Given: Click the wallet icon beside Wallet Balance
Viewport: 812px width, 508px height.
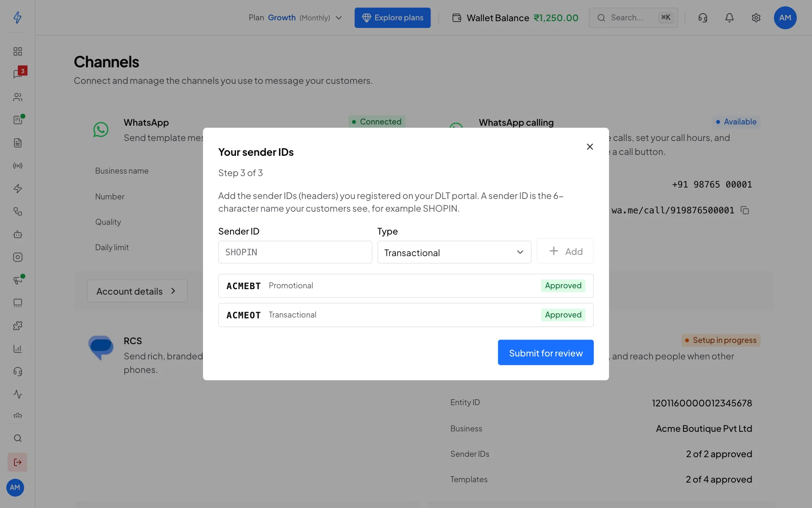Looking at the screenshot, I should (x=457, y=18).
